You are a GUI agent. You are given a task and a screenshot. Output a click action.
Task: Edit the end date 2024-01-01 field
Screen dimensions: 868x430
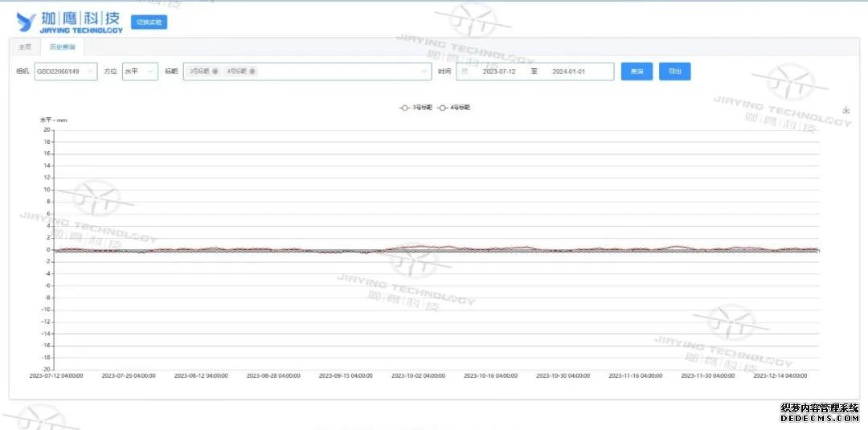(568, 72)
